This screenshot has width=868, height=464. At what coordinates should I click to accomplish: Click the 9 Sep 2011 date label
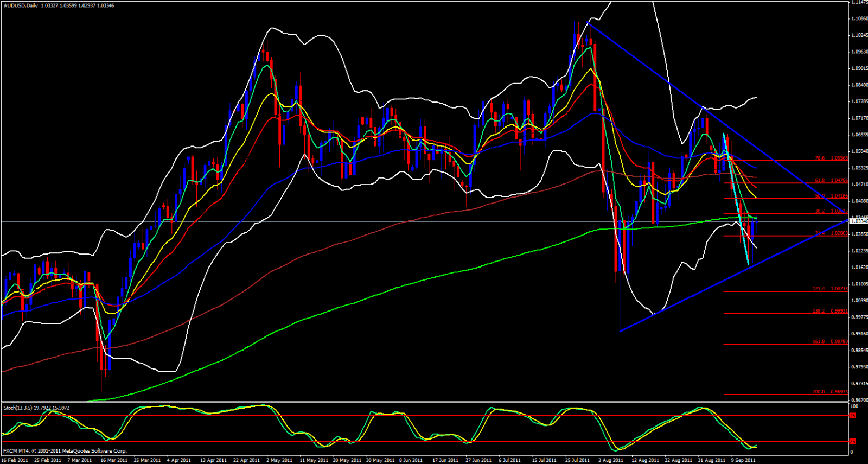(x=743, y=460)
